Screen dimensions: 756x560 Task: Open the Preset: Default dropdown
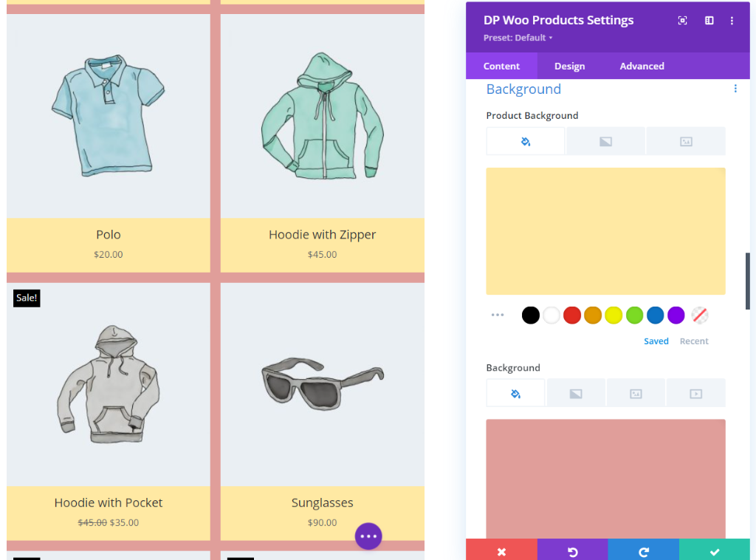point(518,38)
